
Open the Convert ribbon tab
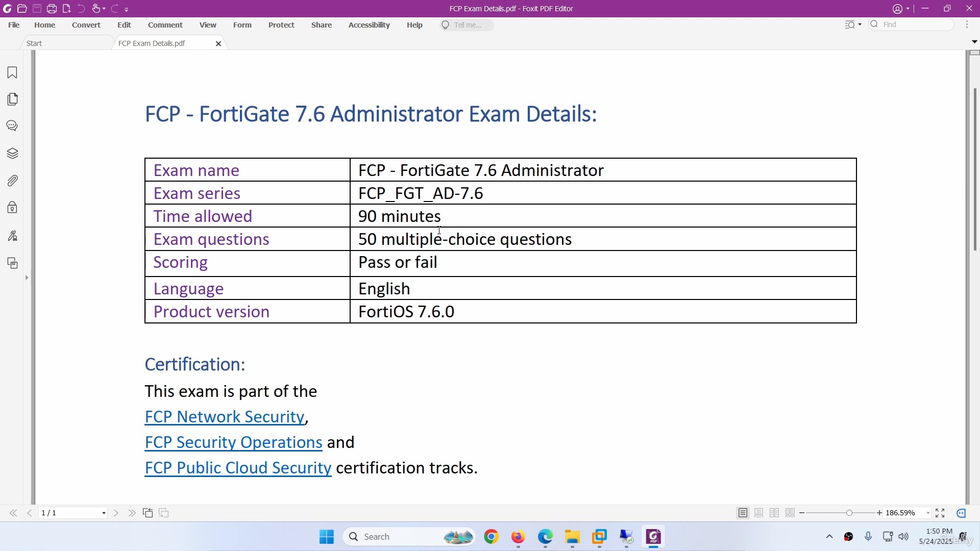[x=86, y=25]
